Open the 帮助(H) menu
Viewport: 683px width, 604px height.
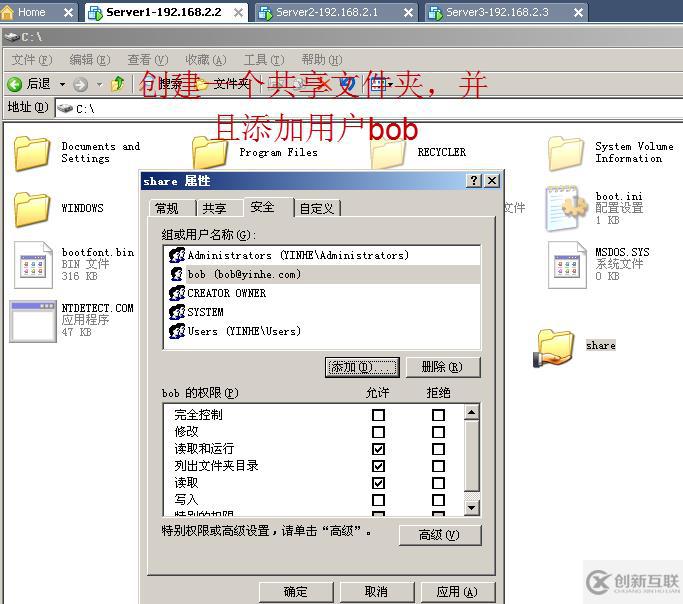(322, 60)
